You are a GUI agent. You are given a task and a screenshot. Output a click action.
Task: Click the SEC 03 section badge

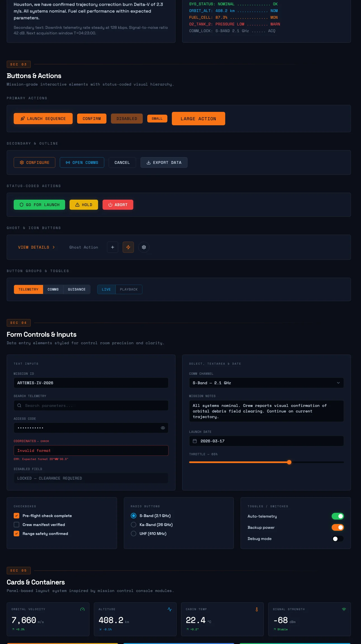[x=19, y=64]
